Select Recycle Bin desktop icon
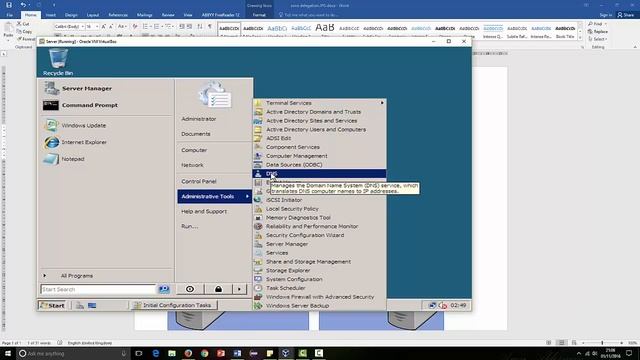 (x=58, y=62)
